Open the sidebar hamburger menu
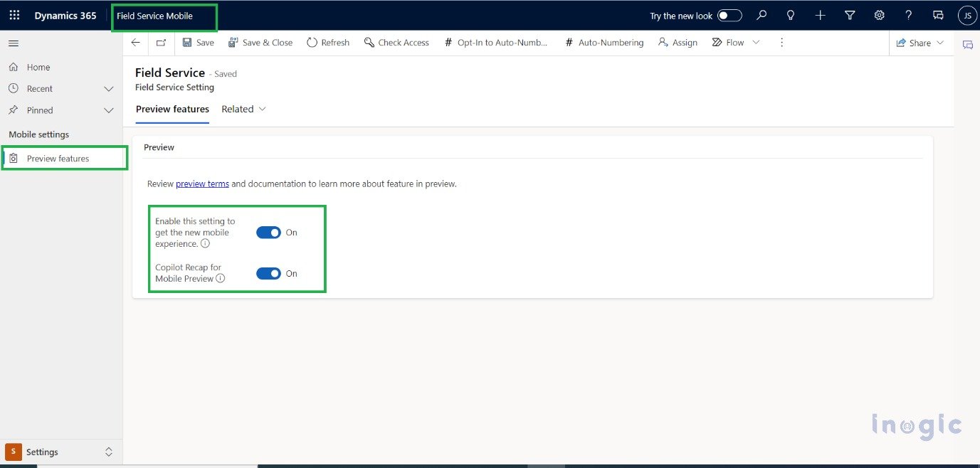Image resolution: width=980 pixels, height=468 pixels. click(13, 43)
